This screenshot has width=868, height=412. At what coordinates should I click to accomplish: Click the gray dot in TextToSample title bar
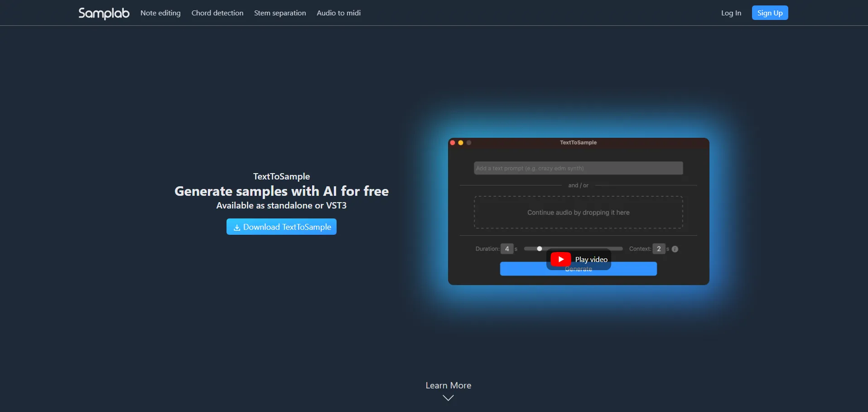click(x=469, y=143)
